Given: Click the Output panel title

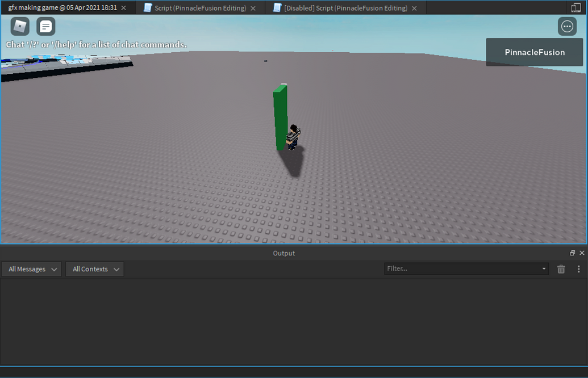Looking at the screenshot, I should pyautogui.click(x=284, y=253).
